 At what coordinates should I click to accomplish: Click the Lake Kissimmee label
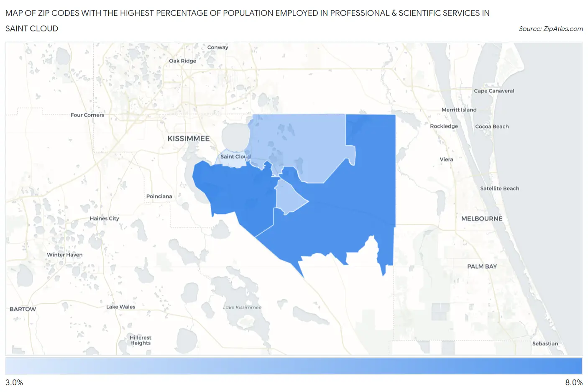(x=242, y=307)
